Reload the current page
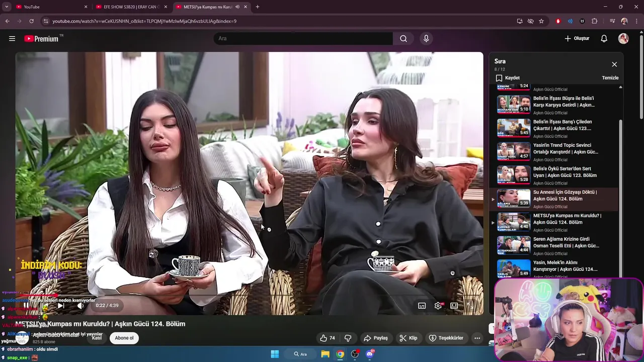This screenshot has width=644, height=362. (x=31, y=21)
